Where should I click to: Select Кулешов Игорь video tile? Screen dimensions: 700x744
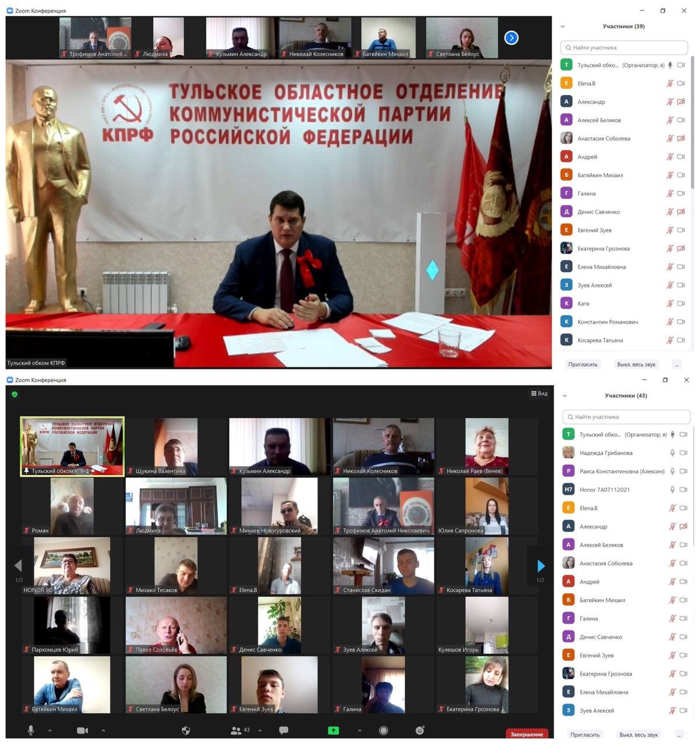point(487,625)
